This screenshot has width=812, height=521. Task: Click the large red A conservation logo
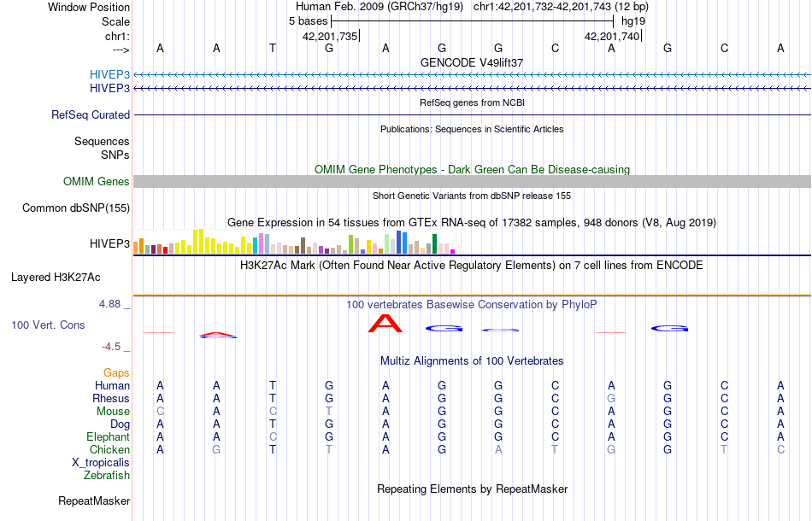click(x=385, y=324)
